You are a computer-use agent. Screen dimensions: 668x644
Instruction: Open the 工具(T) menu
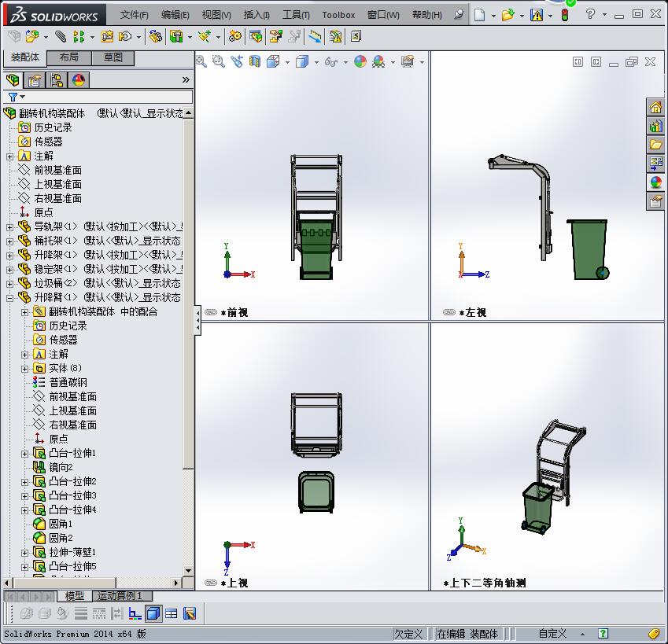[296, 15]
